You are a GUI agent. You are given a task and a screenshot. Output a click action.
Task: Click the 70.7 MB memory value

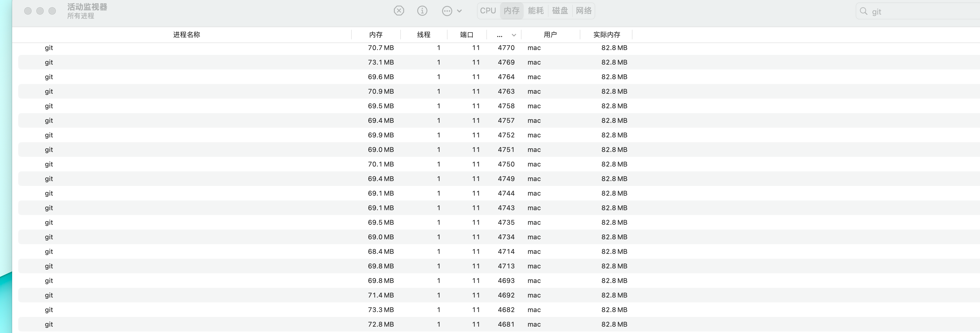(x=381, y=48)
